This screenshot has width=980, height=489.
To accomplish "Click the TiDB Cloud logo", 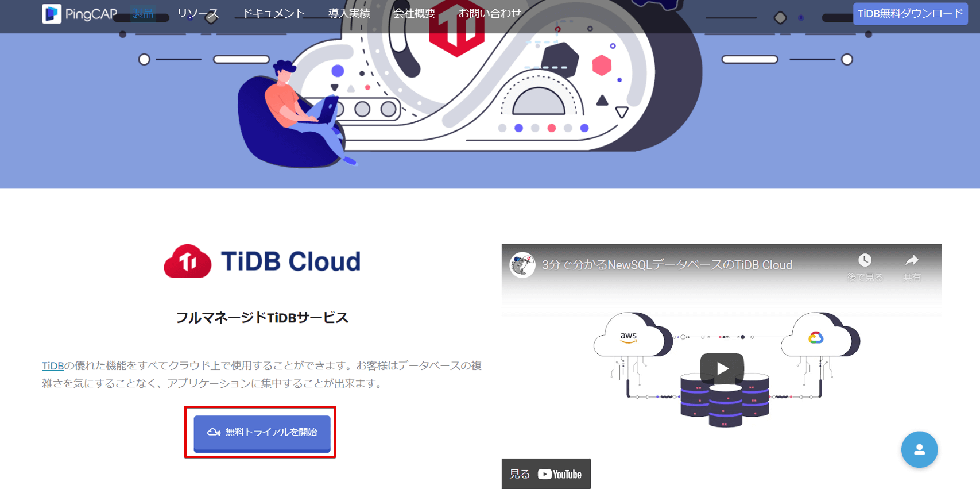I will [262, 261].
